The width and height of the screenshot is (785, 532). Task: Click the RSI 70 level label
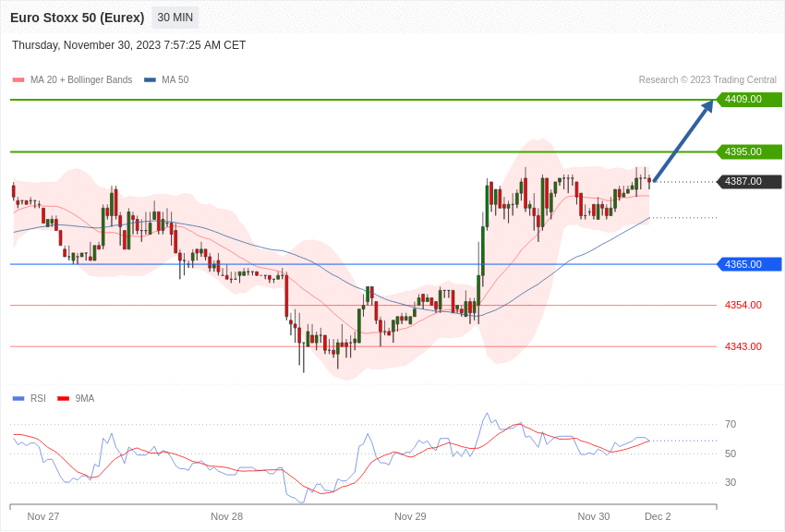coord(731,424)
